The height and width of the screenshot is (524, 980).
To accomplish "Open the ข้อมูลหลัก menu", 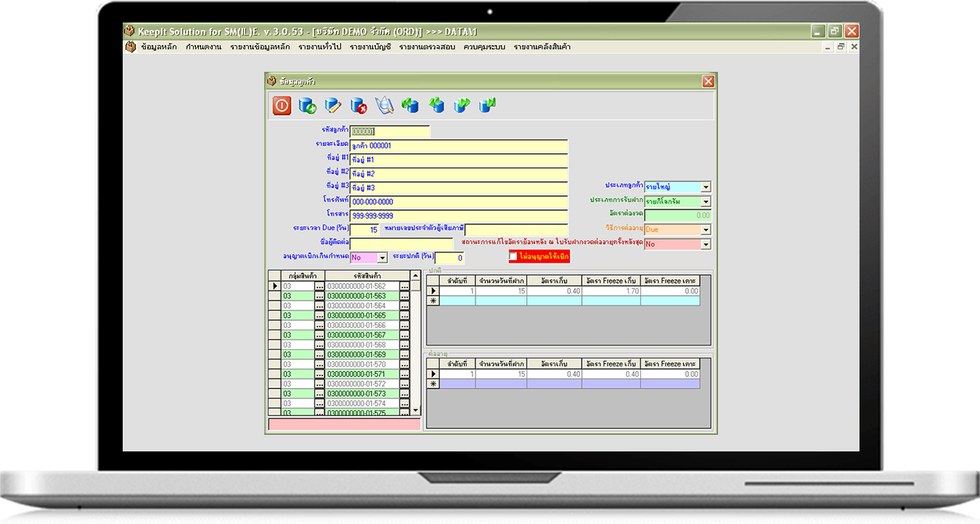I will coord(157,46).
